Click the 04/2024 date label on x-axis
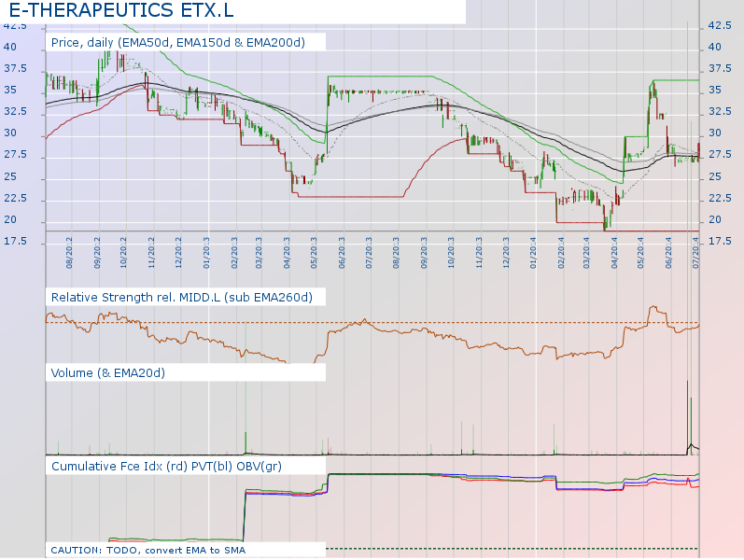 614,253
